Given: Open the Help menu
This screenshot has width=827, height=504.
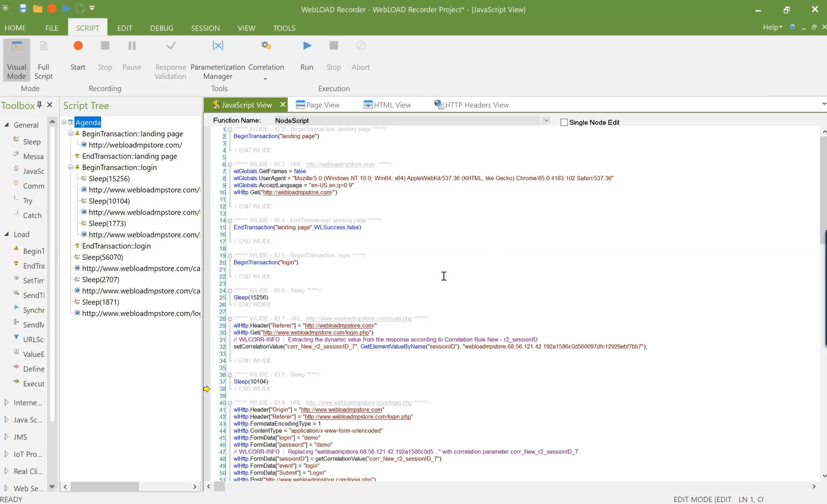Looking at the screenshot, I should [772, 28].
